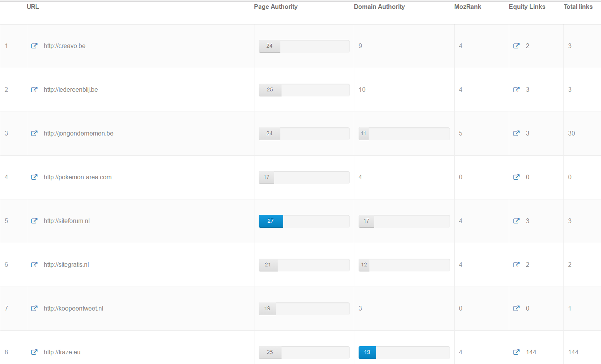Sort by MozRank column header

[467, 7]
